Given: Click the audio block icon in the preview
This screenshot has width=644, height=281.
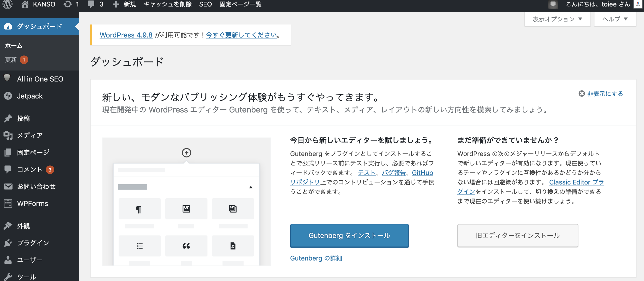Looking at the screenshot, I should tap(233, 246).
